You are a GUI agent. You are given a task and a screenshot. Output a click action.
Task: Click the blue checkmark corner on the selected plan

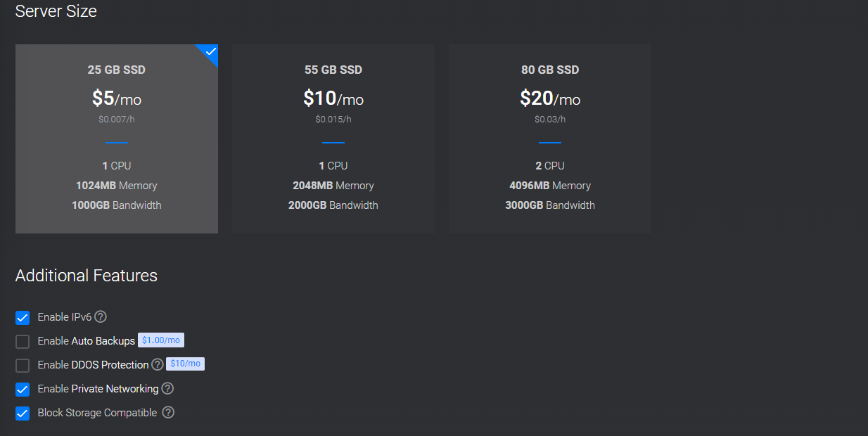pos(210,52)
